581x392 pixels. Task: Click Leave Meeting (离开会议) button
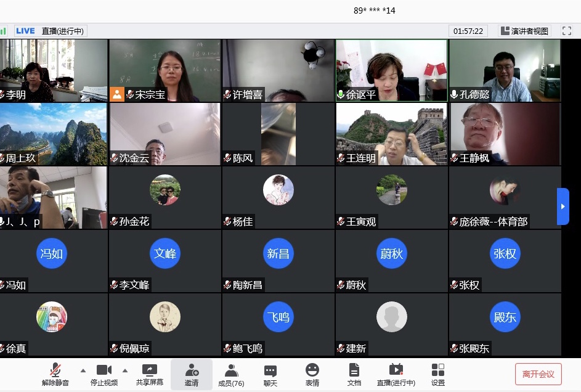(538, 374)
